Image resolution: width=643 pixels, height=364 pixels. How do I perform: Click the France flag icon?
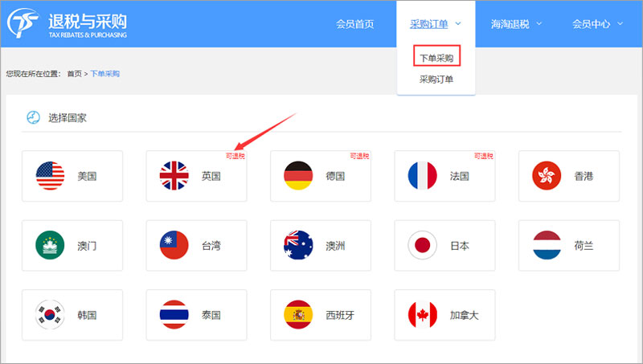(x=423, y=176)
